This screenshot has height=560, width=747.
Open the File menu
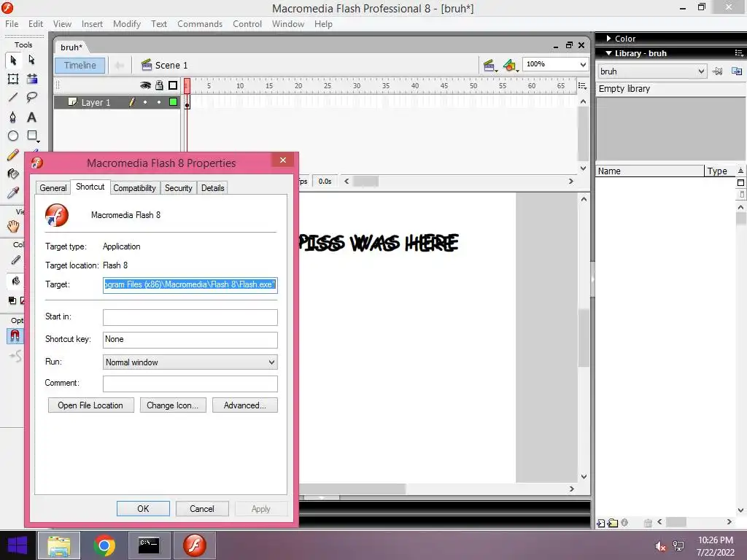(12, 24)
